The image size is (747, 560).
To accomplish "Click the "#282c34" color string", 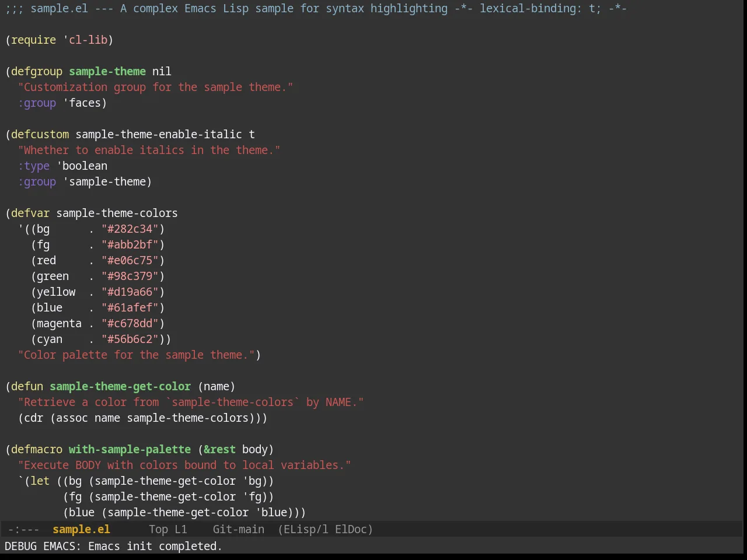I will [x=130, y=229].
